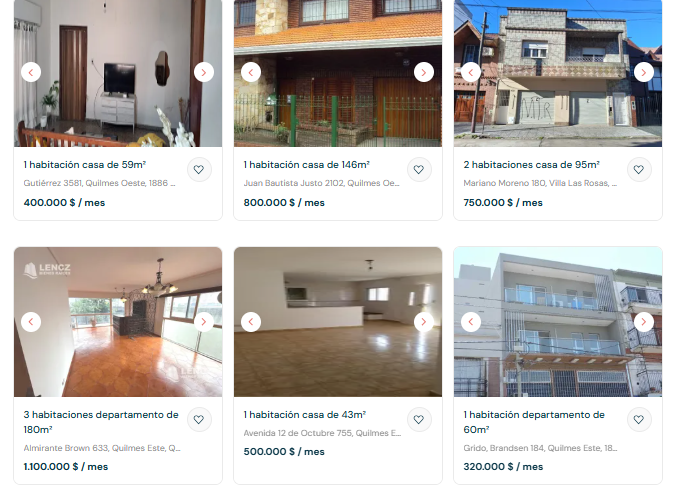The height and width of the screenshot is (495, 680).
Task: Click the balcony building photo of 60m² departamento
Action: pyautogui.click(x=558, y=322)
